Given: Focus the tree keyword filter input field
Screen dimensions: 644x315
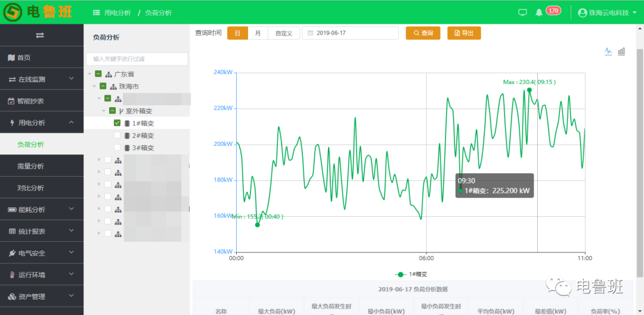Looking at the screenshot, I should tap(137, 59).
